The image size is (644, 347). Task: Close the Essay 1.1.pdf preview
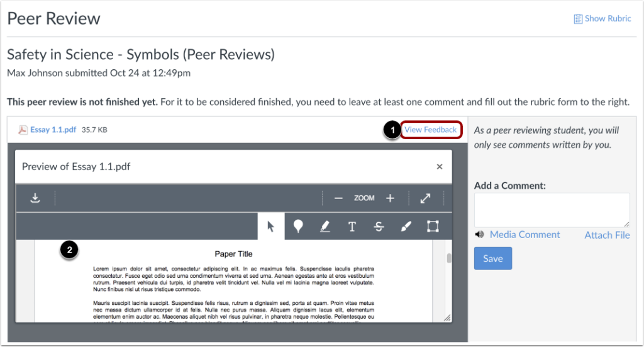pyautogui.click(x=440, y=167)
